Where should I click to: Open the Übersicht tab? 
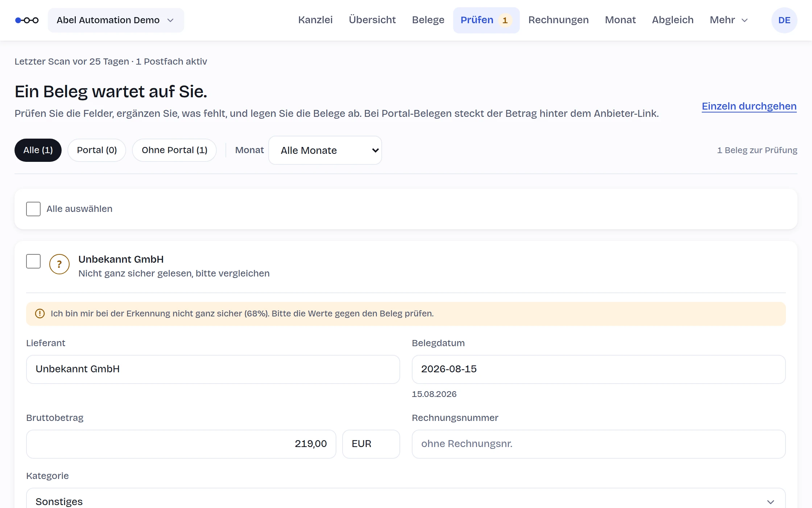[x=372, y=20]
